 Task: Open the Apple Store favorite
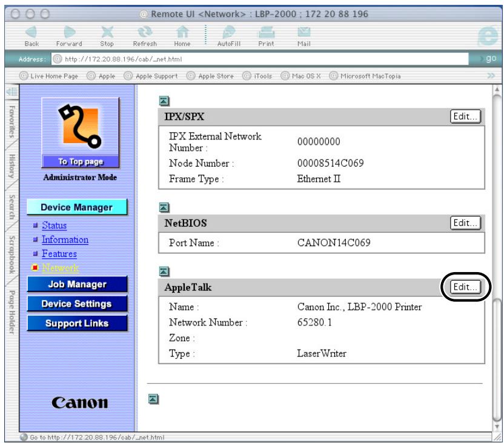pos(210,76)
